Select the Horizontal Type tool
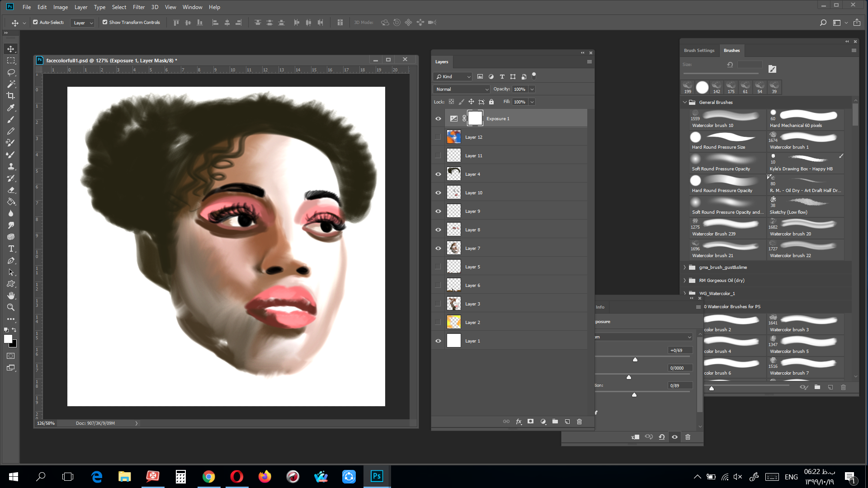This screenshot has width=868, height=488. pyautogui.click(x=11, y=249)
